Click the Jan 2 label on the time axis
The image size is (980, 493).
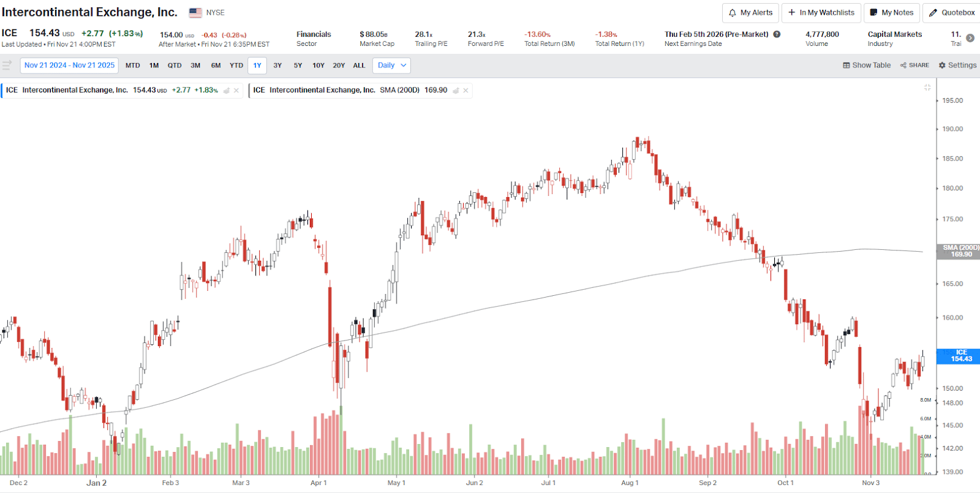[x=96, y=483]
